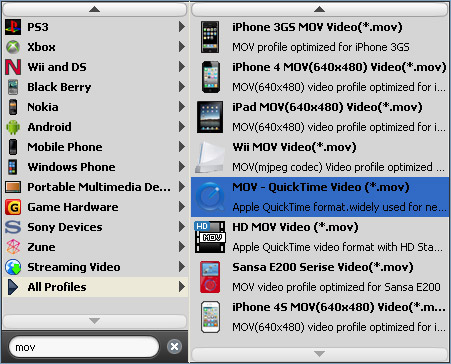Expand the Mobile Phone submenu arrow

point(182,147)
